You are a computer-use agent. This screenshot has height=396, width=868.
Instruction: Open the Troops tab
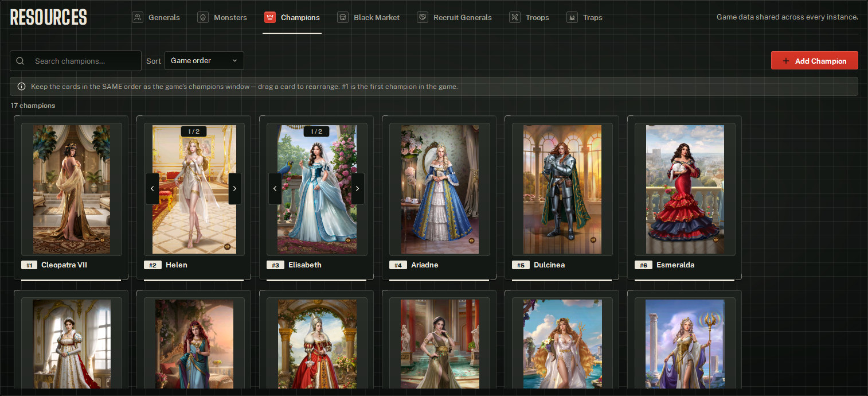pos(529,17)
